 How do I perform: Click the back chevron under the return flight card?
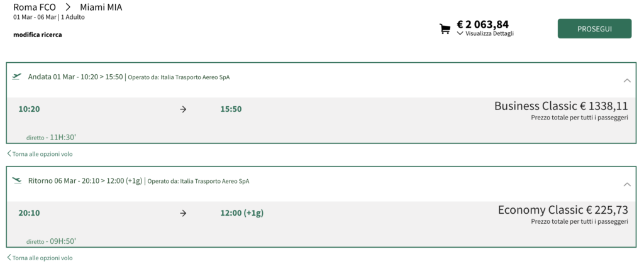(9, 258)
